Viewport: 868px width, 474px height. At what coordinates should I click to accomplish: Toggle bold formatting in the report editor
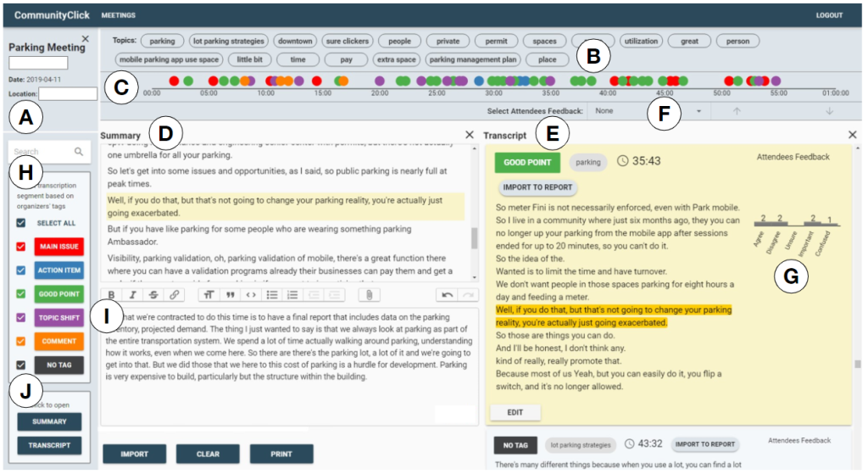tap(112, 295)
